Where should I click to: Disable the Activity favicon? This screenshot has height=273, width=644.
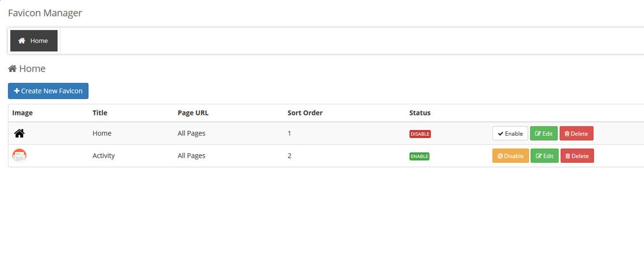click(x=510, y=156)
